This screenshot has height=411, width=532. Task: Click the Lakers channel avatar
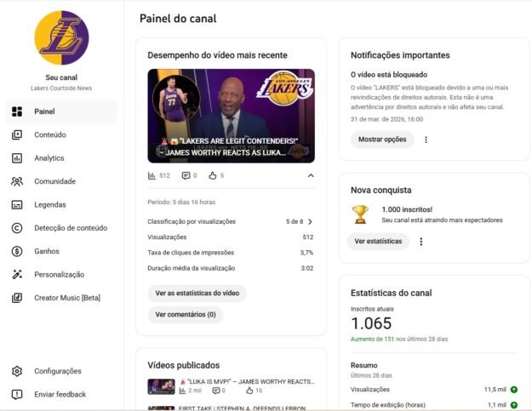coord(61,37)
